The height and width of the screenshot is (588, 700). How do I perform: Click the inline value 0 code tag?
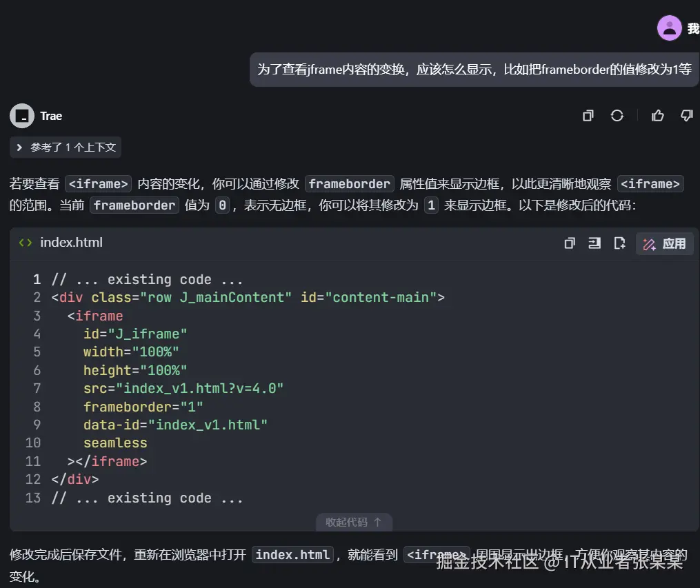point(222,205)
